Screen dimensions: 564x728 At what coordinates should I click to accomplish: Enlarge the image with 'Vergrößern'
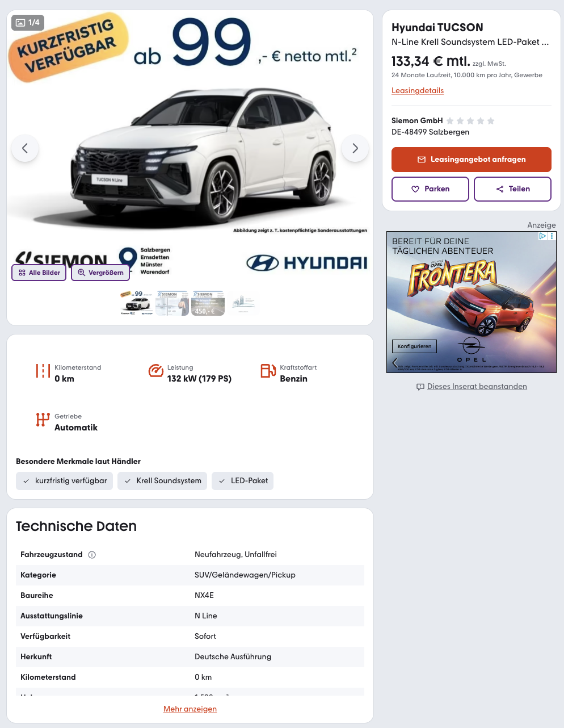100,273
